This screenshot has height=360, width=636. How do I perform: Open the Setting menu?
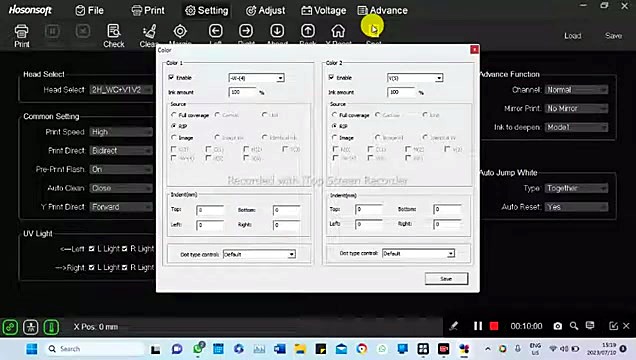pos(206,11)
